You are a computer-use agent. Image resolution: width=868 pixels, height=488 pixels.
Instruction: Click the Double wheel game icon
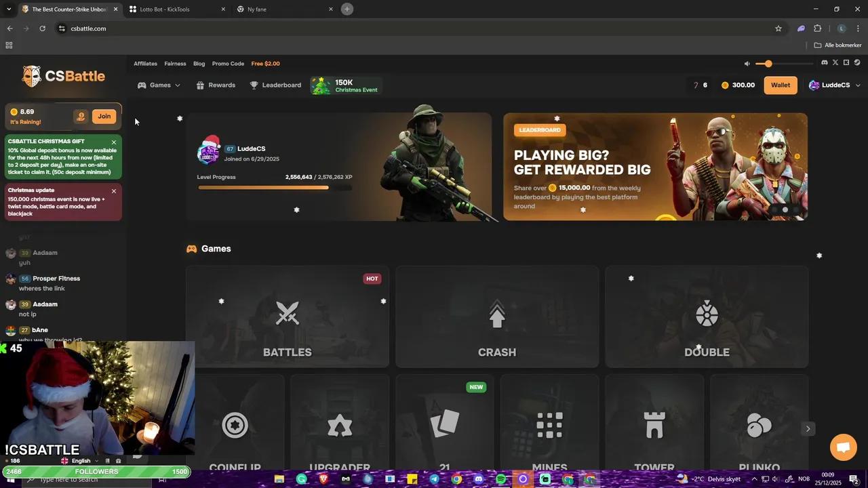(x=707, y=313)
